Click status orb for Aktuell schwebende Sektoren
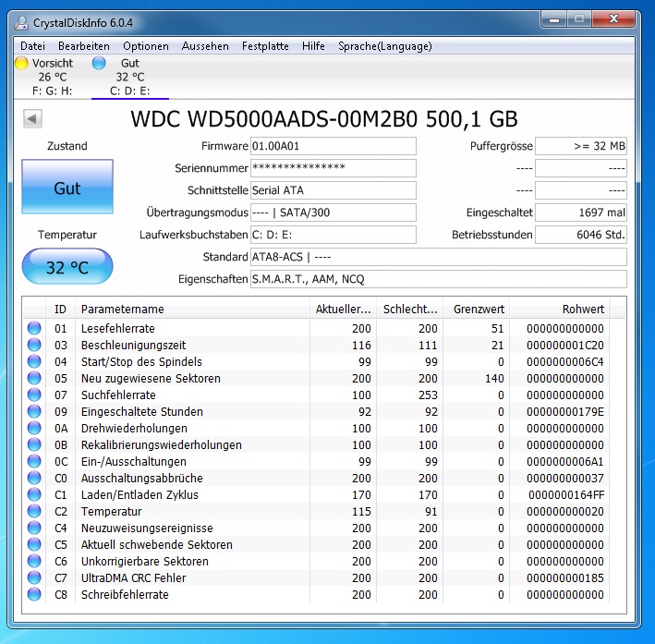 coord(34,544)
